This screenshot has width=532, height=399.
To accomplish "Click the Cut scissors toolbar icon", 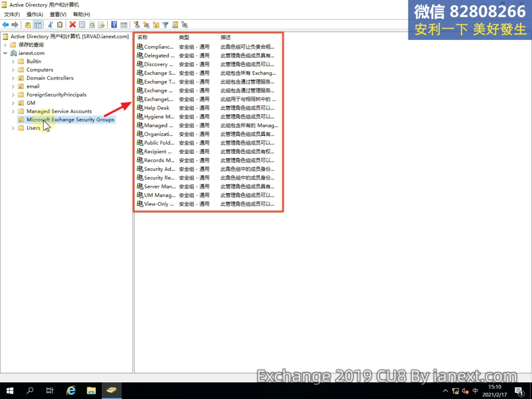I will click(50, 24).
